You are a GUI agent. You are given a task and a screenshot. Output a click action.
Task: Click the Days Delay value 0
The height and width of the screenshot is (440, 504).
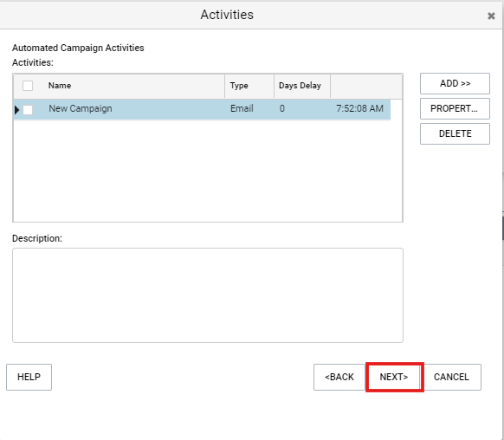coord(282,108)
